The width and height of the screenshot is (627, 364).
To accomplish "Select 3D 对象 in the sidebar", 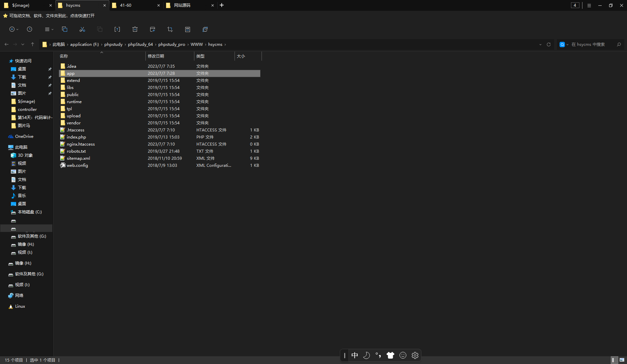I will 25,155.
